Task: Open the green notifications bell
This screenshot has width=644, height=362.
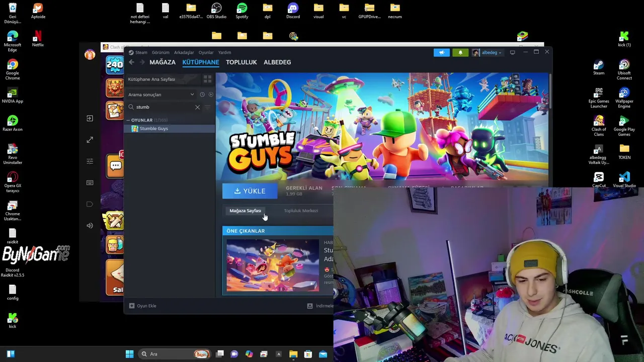Action: pos(460,52)
